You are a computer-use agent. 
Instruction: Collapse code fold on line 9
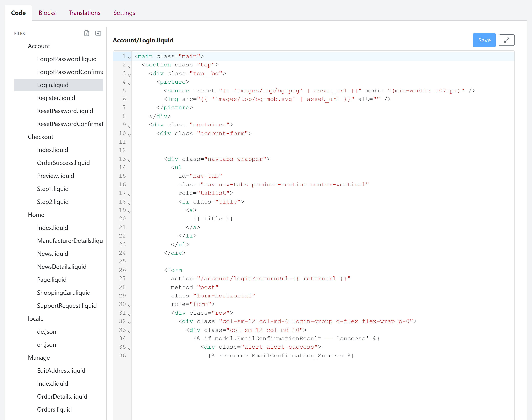tap(129, 127)
